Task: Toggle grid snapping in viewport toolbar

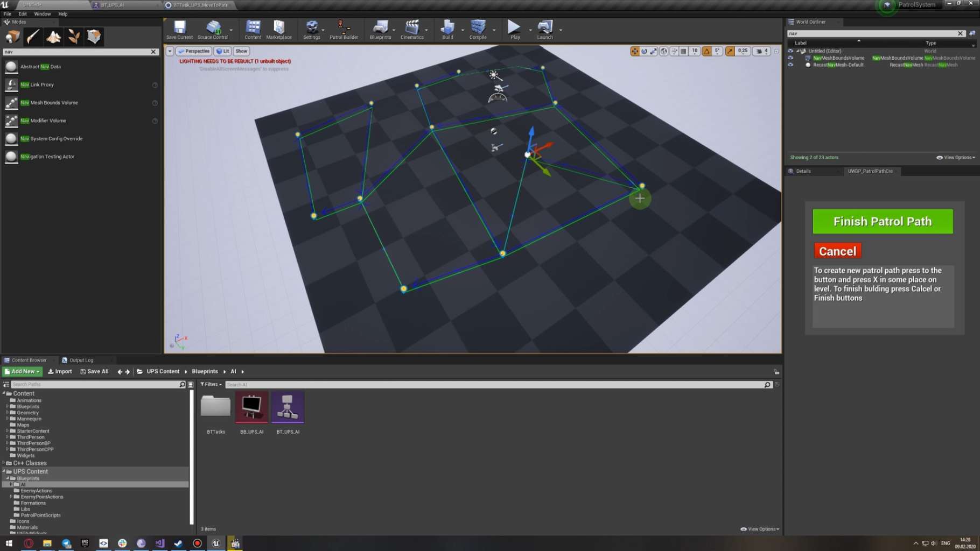Action: pos(683,51)
